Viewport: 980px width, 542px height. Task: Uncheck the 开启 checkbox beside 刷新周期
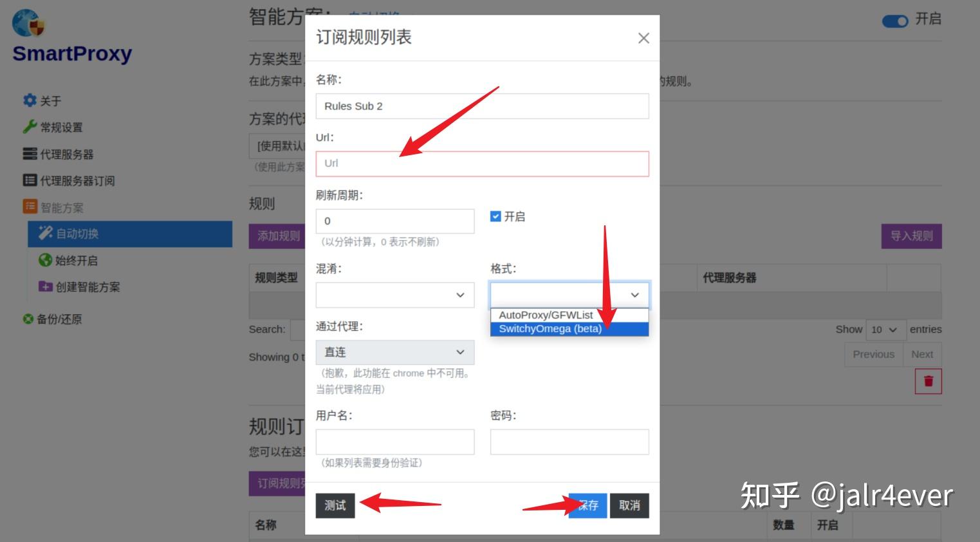coord(495,216)
